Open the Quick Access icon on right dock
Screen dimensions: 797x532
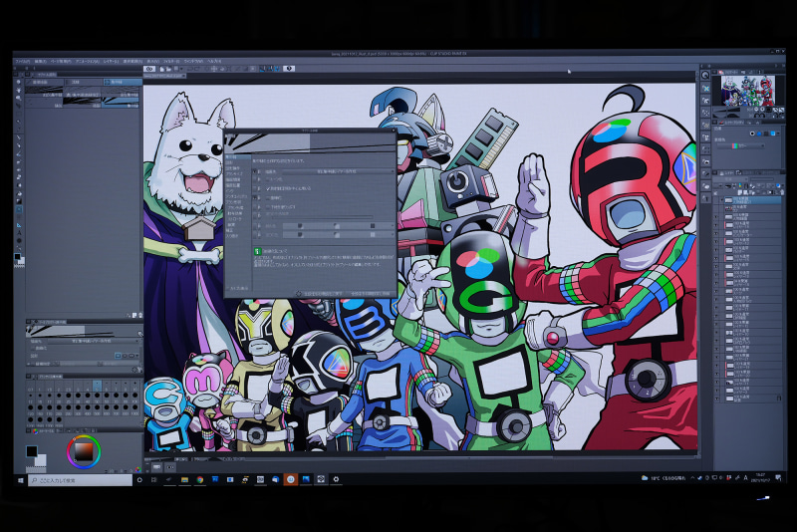coord(705,75)
